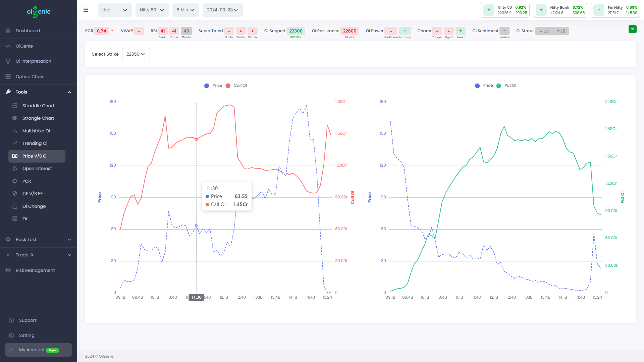This screenshot has width=644, height=362.
Task: Open the Select Strike 22350 dropdown
Action: (x=136, y=54)
